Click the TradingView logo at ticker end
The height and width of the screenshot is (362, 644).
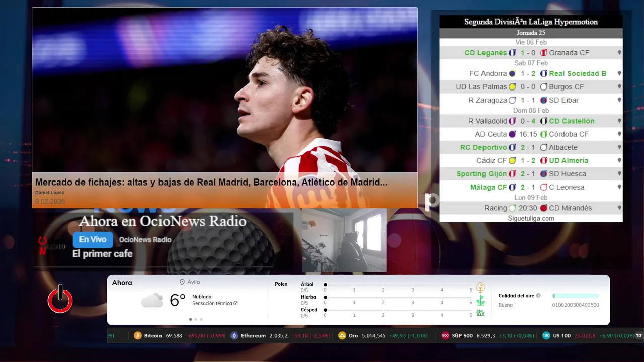click(x=639, y=336)
